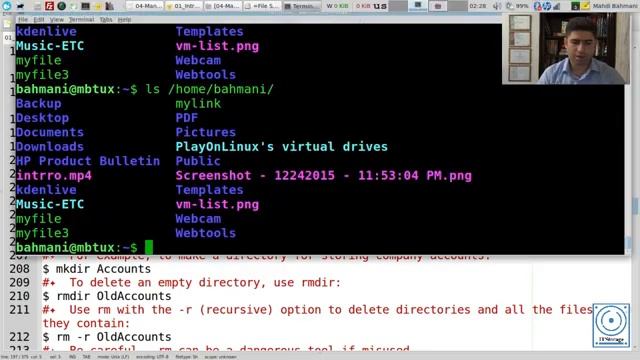The width and height of the screenshot is (640, 360).
Task: Switch to the 04-Man... taskbar window
Action: point(144,6)
